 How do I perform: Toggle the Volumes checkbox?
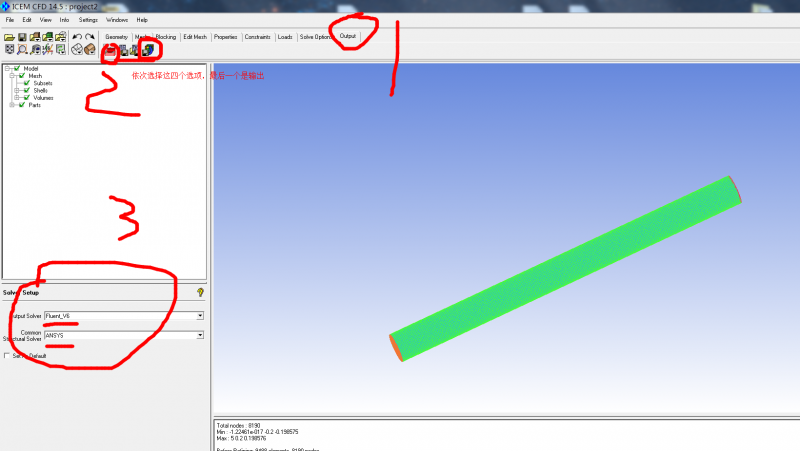[x=27, y=97]
